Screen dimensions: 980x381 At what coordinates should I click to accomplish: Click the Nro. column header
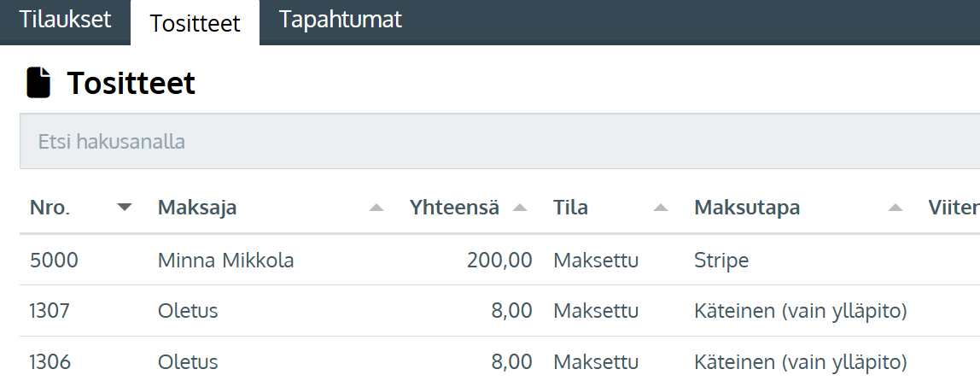(x=50, y=207)
